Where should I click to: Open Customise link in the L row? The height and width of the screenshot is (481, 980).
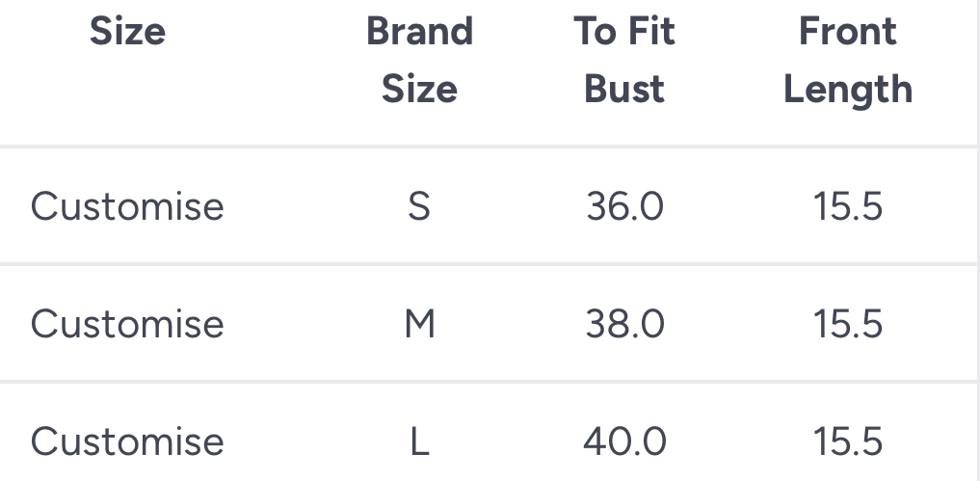coord(127,441)
